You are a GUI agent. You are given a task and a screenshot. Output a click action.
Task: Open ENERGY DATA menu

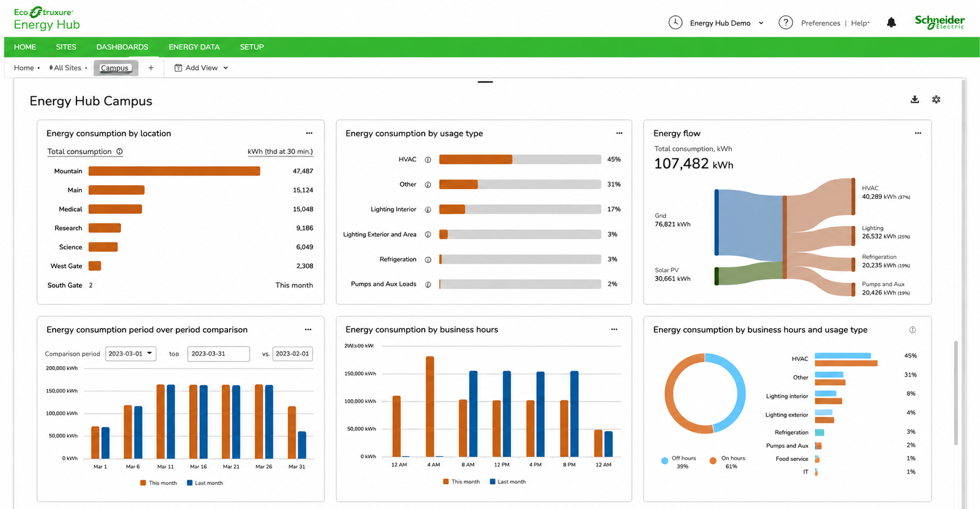coord(194,47)
